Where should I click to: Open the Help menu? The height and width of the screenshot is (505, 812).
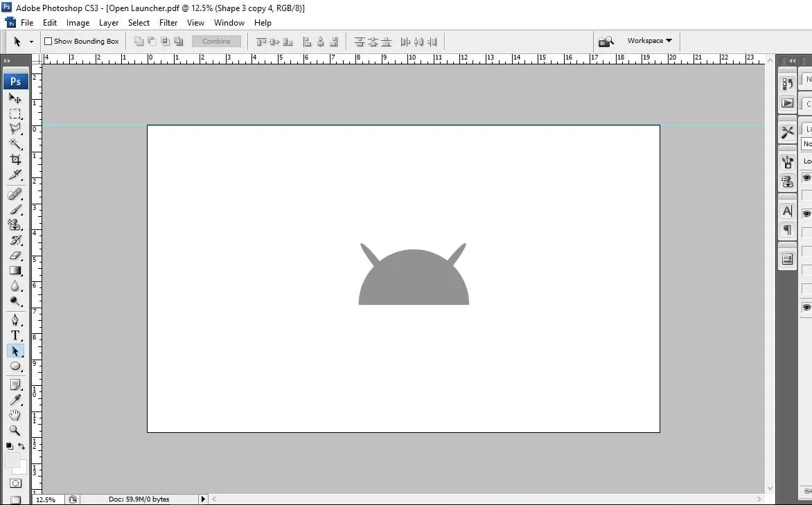click(263, 23)
